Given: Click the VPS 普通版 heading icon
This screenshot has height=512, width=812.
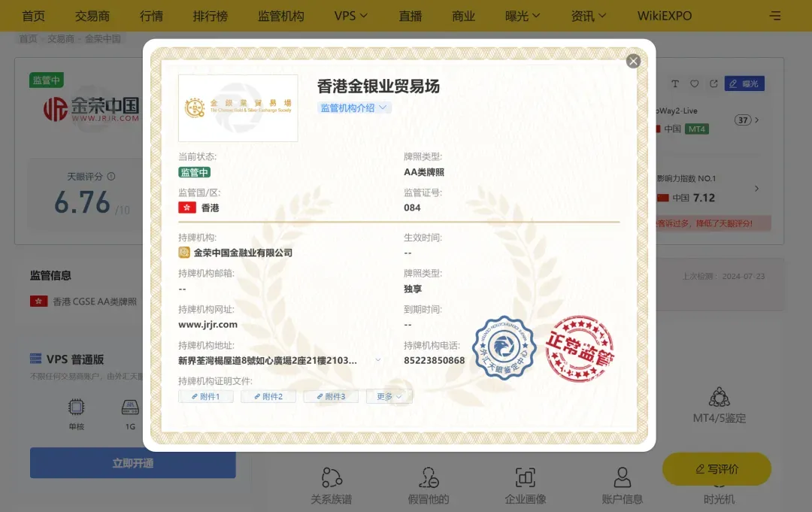Looking at the screenshot, I should (x=36, y=359).
